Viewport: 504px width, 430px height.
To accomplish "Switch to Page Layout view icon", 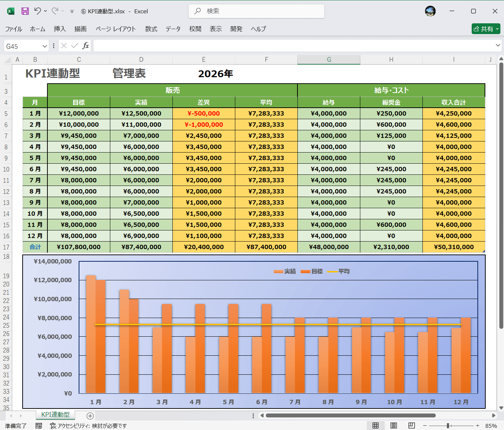I will click(x=393, y=425).
